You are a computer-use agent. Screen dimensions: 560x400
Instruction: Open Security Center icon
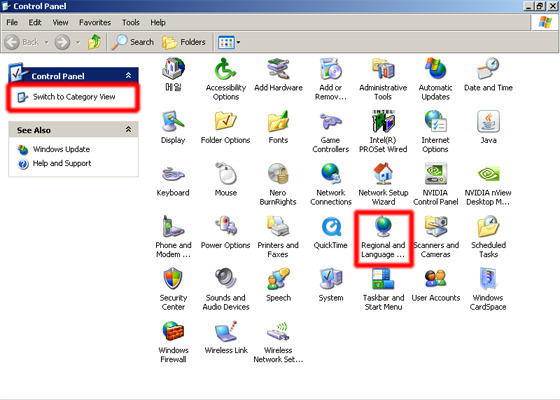click(173, 289)
